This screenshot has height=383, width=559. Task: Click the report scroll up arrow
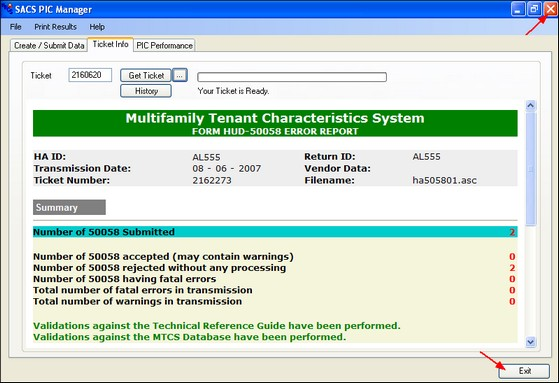(530, 105)
